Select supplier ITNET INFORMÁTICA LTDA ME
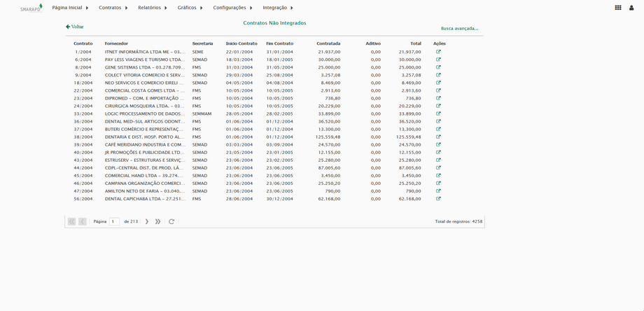 (x=145, y=52)
